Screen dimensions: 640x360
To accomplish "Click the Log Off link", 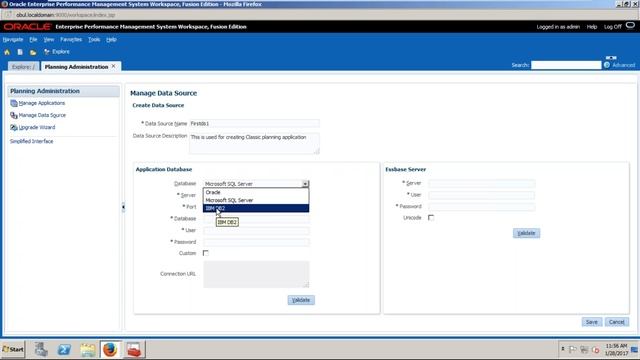I will 613,27.
